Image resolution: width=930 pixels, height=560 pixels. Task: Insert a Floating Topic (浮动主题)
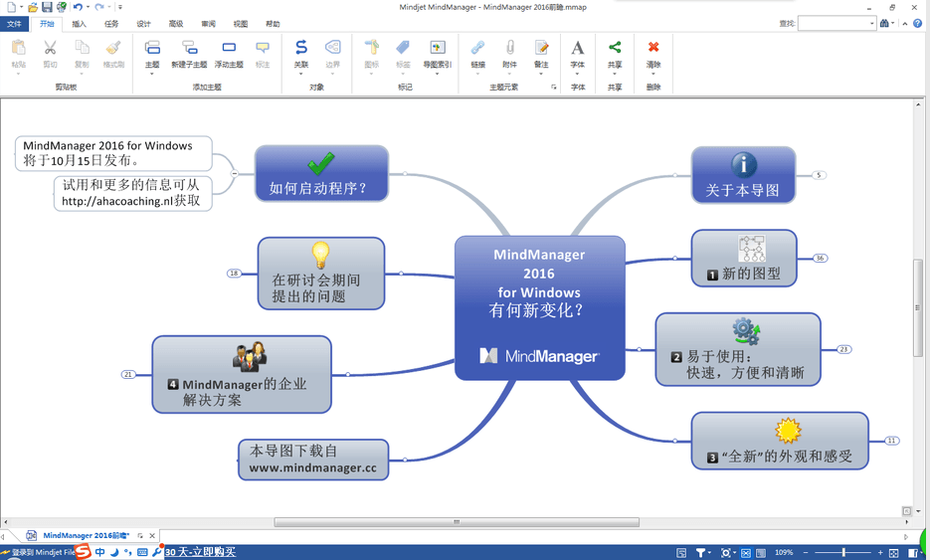[x=229, y=48]
